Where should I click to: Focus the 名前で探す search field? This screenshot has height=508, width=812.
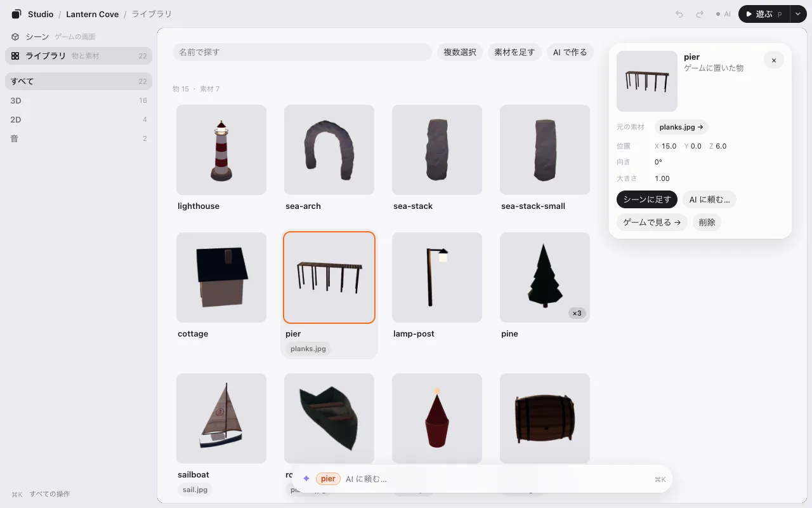click(x=302, y=52)
